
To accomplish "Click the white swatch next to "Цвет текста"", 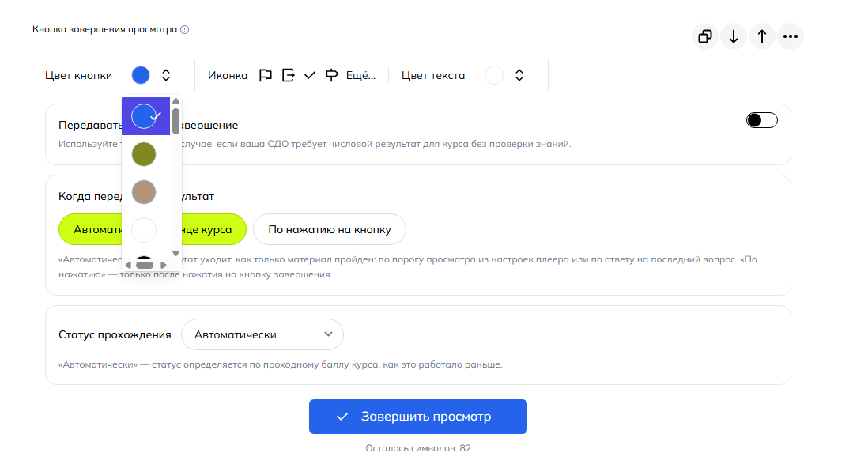I will coord(494,75).
